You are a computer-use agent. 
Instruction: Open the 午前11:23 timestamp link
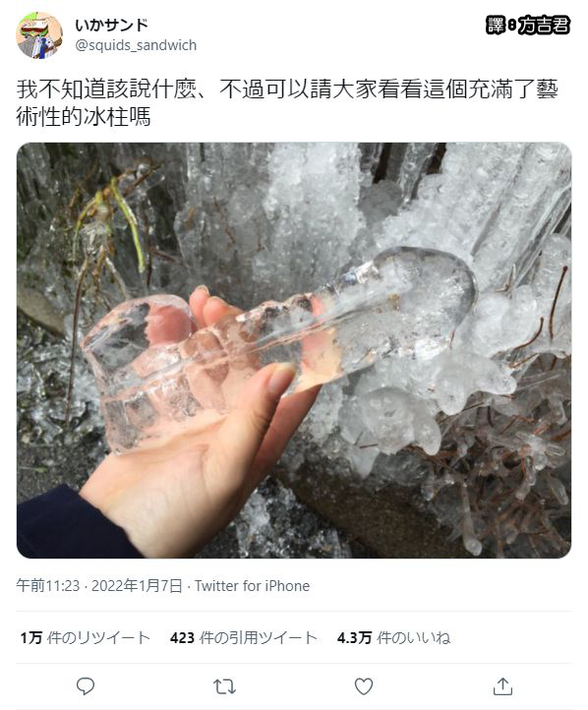48,586
